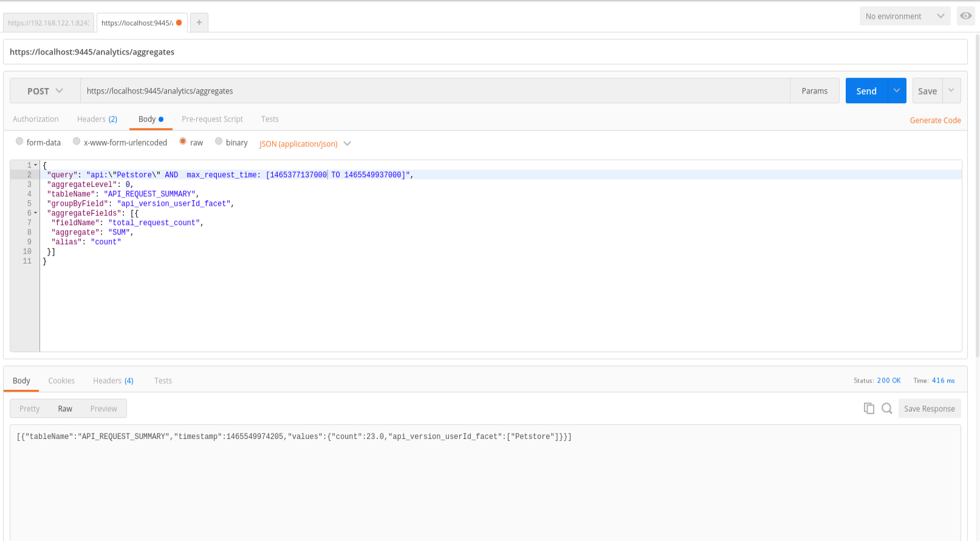980x541 pixels.
Task: Switch response view to Pretty
Action: [29, 409]
